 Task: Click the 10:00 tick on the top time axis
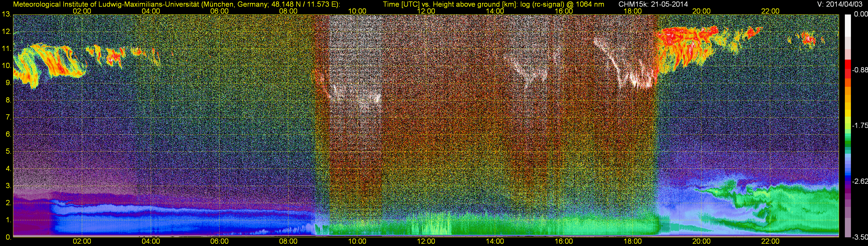pos(357,11)
